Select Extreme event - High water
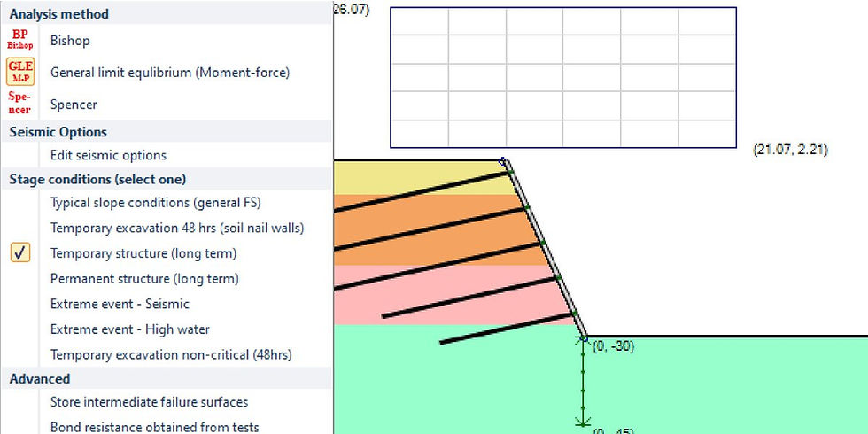 point(130,329)
